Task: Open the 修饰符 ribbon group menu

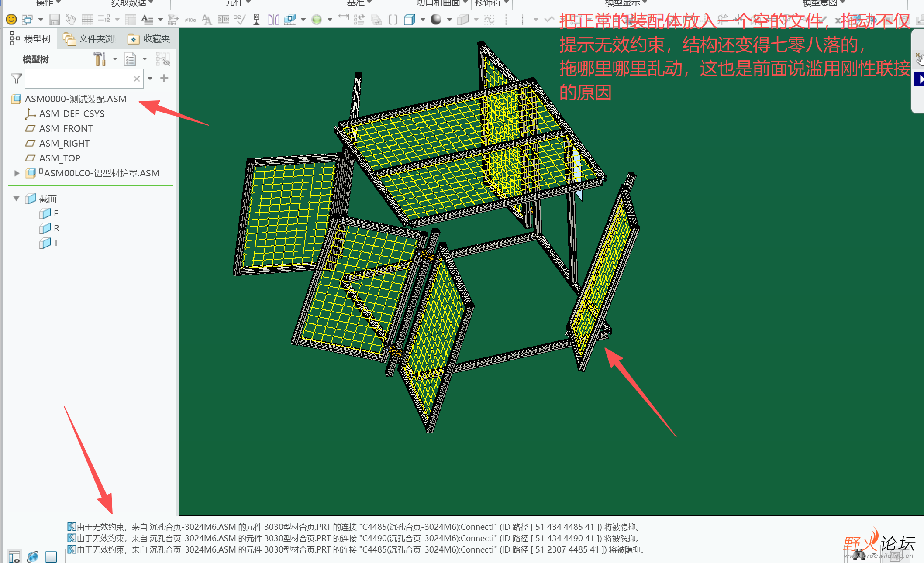Action: point(492,3)
